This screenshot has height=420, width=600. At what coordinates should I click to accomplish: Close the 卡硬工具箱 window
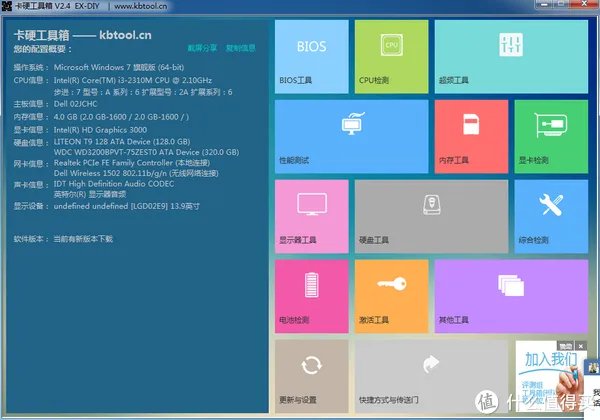pyautogui.click(x=584, y=4)
